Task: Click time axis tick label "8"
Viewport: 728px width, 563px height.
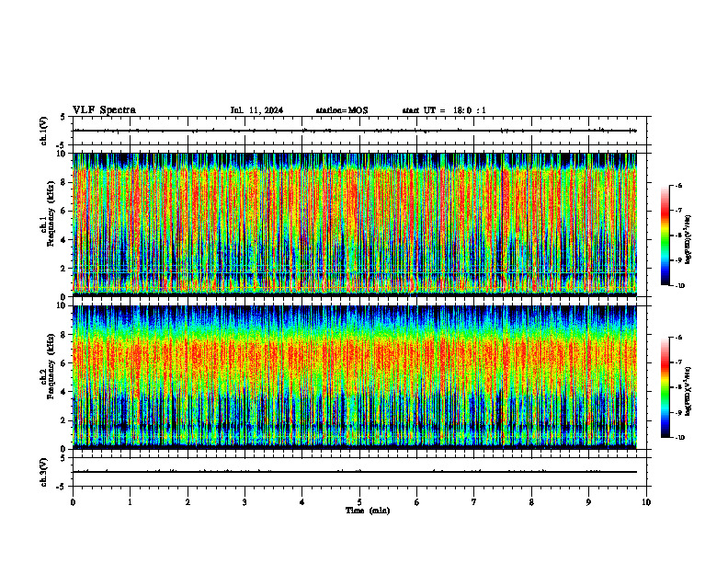Action: (x=531, y=502)
